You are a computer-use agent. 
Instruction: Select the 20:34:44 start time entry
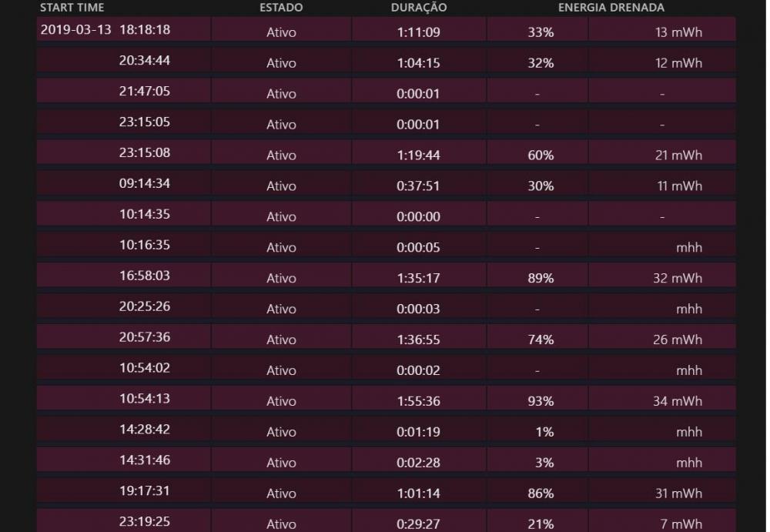pos(144,60)
